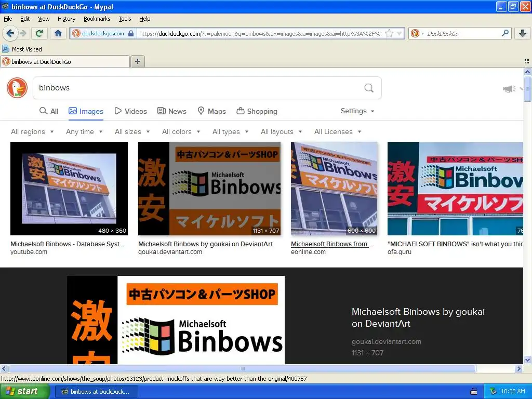Expand the All colors filter

[x=181, y=131]
